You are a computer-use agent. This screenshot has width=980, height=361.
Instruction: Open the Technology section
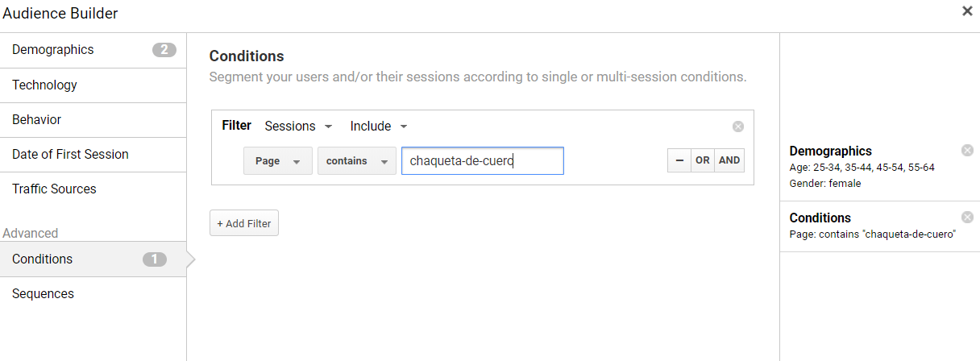93,85
